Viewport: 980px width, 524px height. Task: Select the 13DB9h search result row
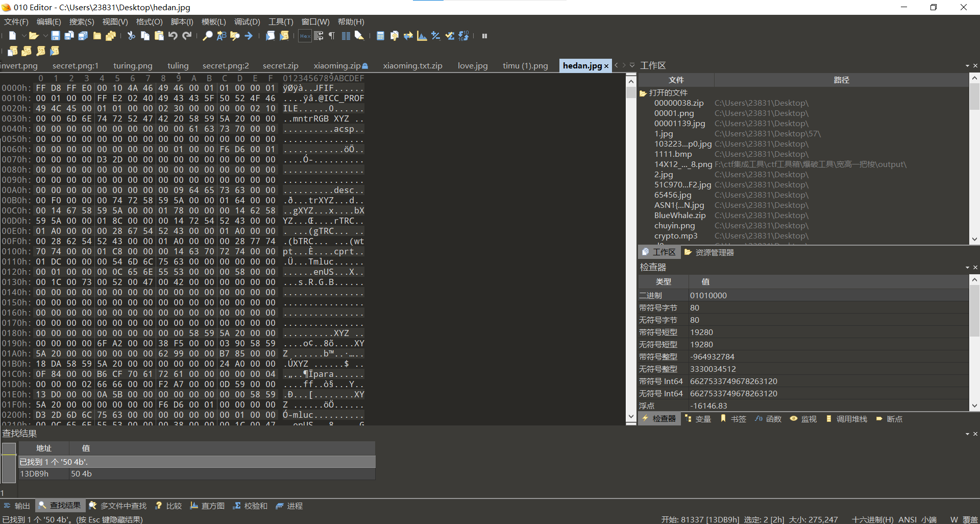point(197,474)
